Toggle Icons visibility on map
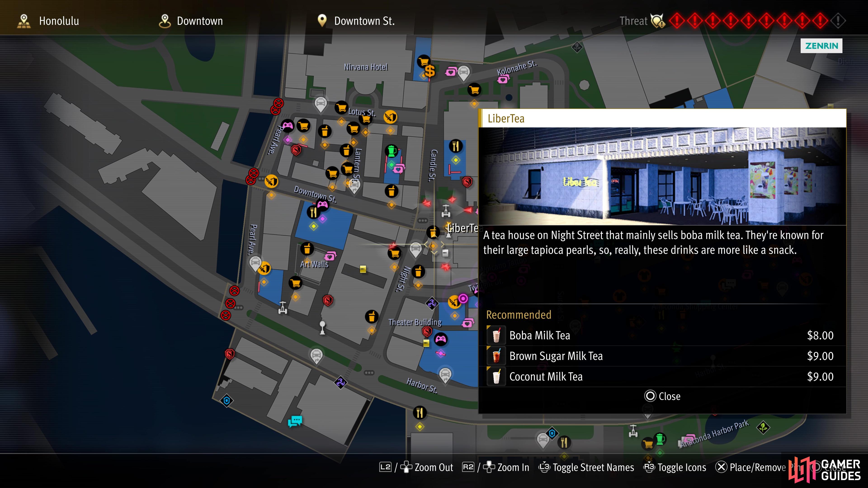 point(675,467)
